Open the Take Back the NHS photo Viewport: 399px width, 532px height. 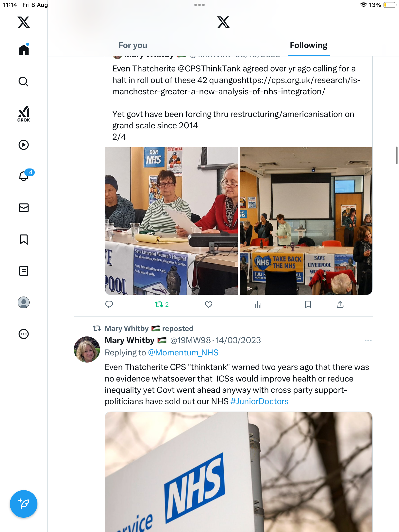tap(306, 221)
